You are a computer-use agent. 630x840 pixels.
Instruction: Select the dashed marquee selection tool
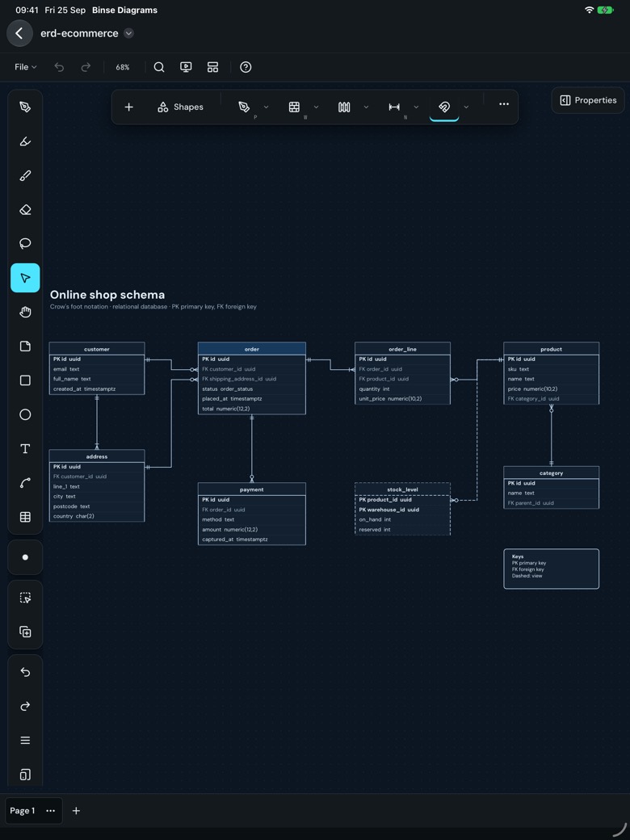[x=25, y=598]
